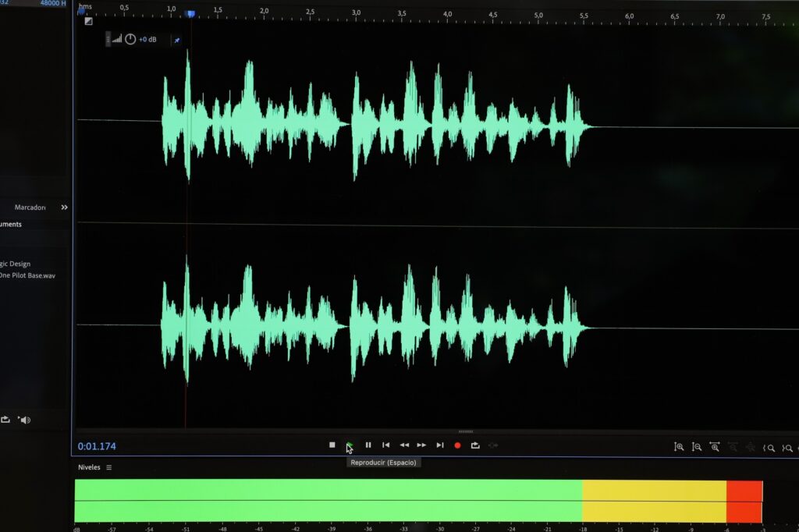The height and width of the screenshot is (532, 799).
Task: Jump playhead to previous marker
Action: (385, 445)
